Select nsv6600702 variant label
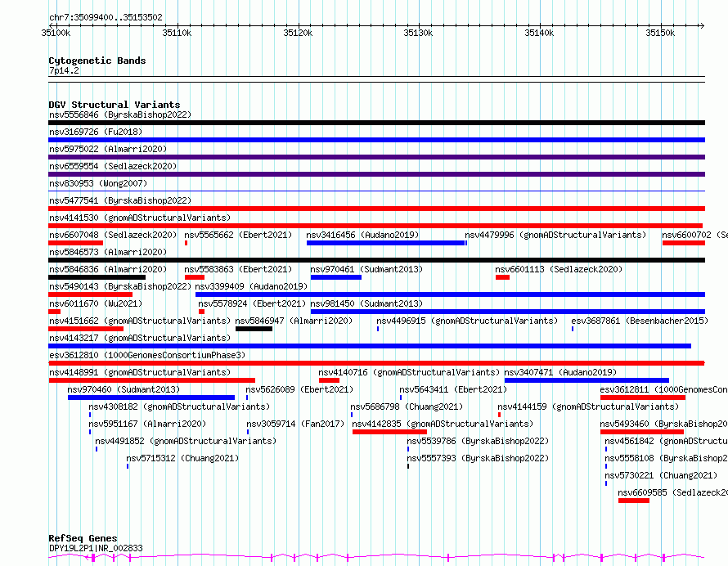Viewport: 728px width, 566px height. click(x=695, y=235)
